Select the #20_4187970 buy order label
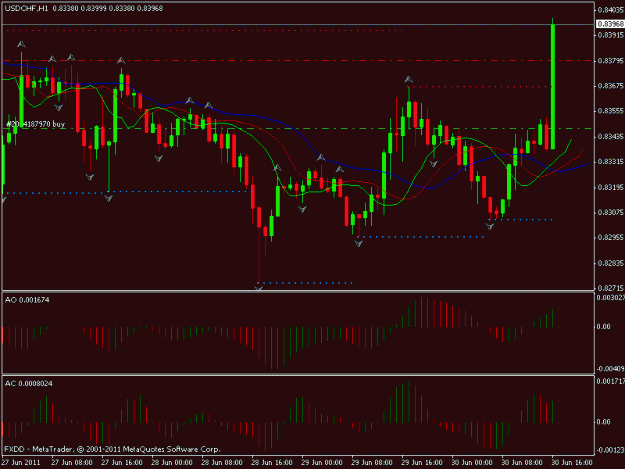The image size is (625, 469). [35, 124]
